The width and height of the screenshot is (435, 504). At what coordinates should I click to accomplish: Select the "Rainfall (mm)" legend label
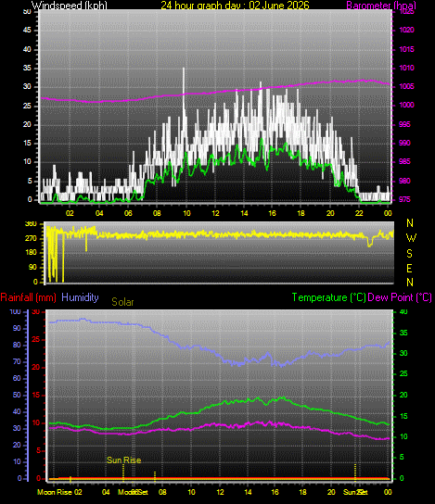[x=29, y=297]
